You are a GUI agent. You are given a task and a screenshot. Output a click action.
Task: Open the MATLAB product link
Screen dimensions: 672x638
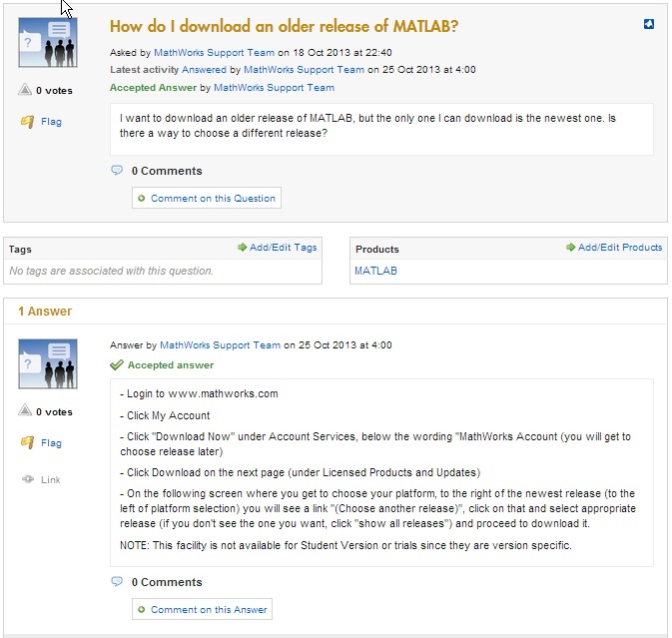point(375,271)
